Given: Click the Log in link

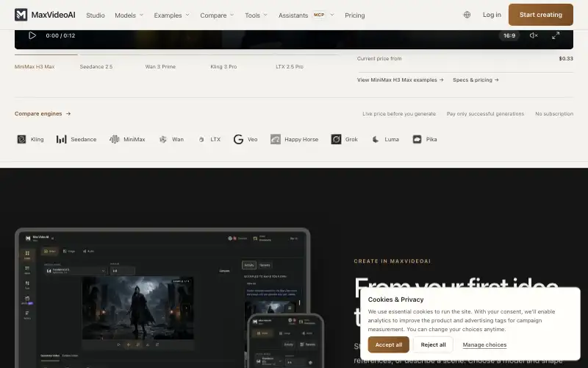Looking at the screenshot, I should click(x=492, y=15).
